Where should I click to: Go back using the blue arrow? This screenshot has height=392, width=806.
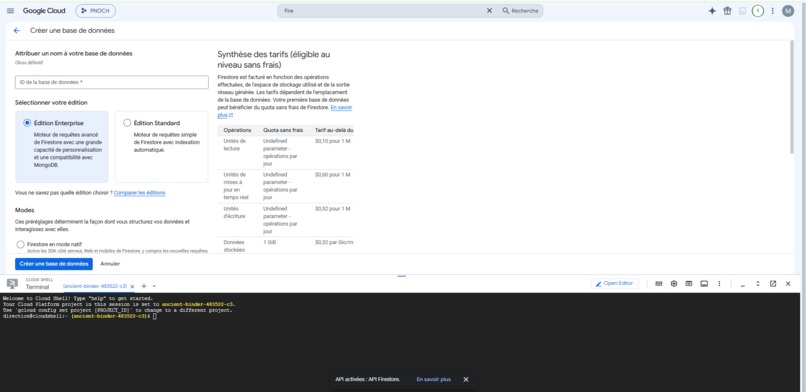pyautogui.click(x=16, y=31)
